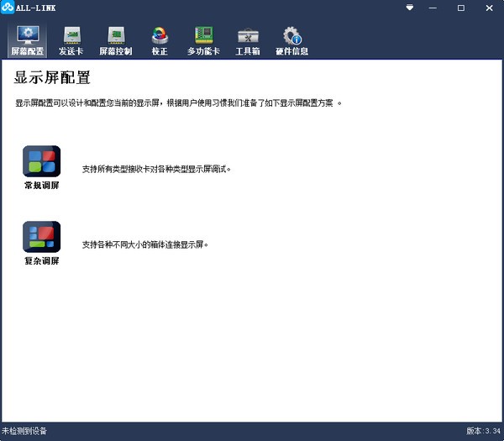Open the 多功能卡 multi-function card section

(x=203, y=39)
